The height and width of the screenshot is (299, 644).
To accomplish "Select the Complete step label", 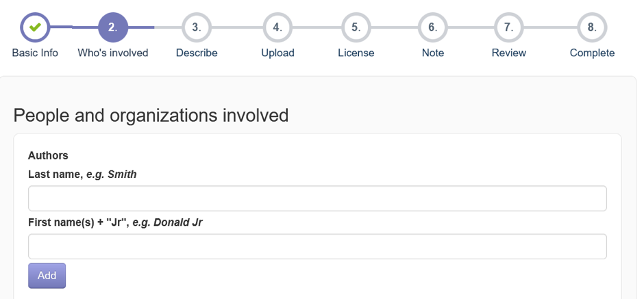I will [592, 53].
